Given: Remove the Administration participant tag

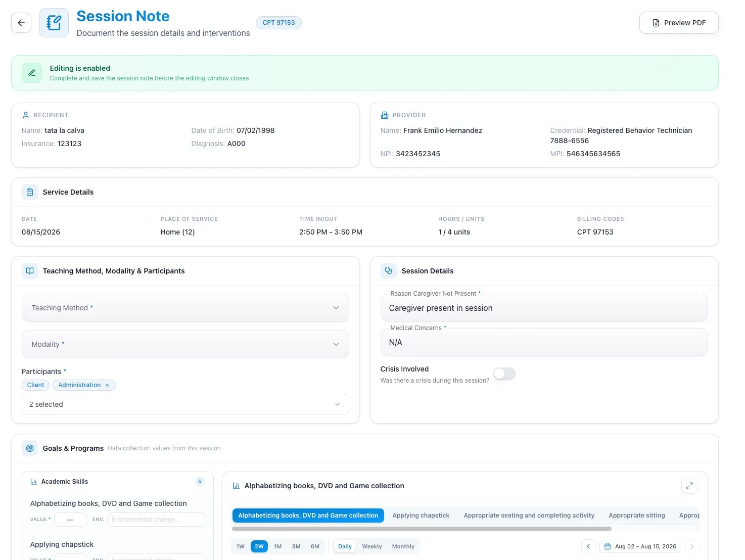Looking at the screenshot, I should 107,385.
